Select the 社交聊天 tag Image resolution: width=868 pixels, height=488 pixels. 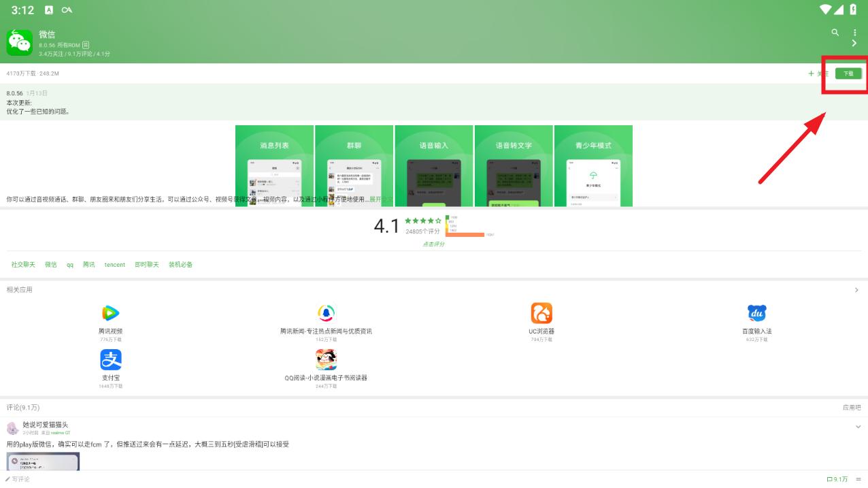click(23, 265)
